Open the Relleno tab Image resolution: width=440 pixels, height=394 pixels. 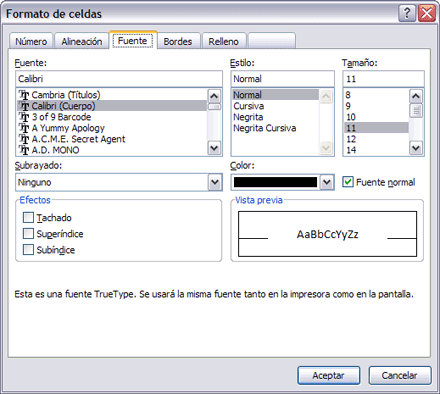[x=223, y=41]
